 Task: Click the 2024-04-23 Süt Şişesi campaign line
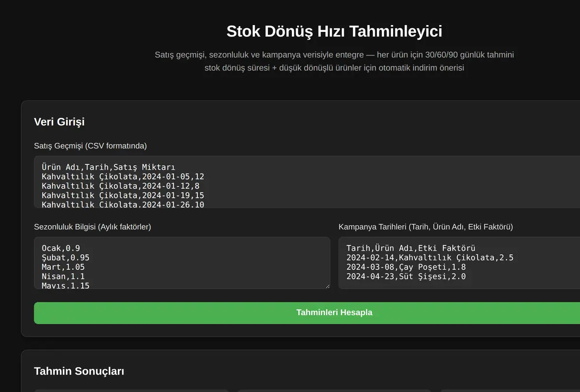[x=406, y=276]
